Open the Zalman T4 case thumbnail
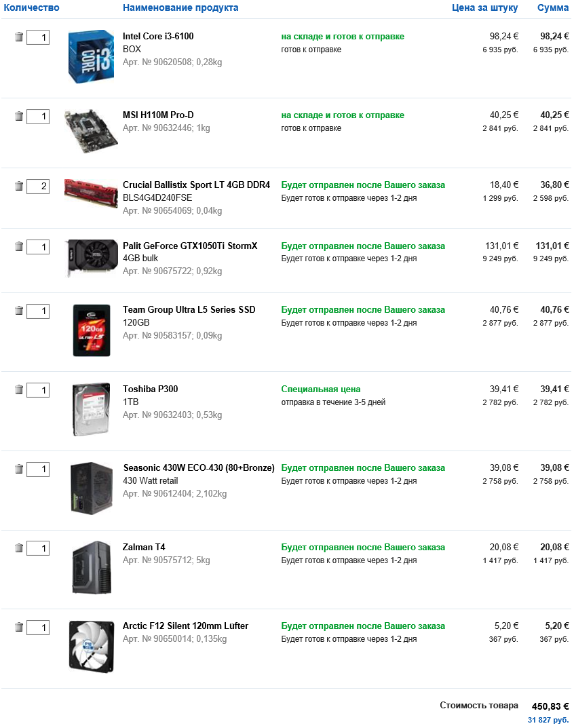The image size is (574, 728). click(x=91, y=567)
